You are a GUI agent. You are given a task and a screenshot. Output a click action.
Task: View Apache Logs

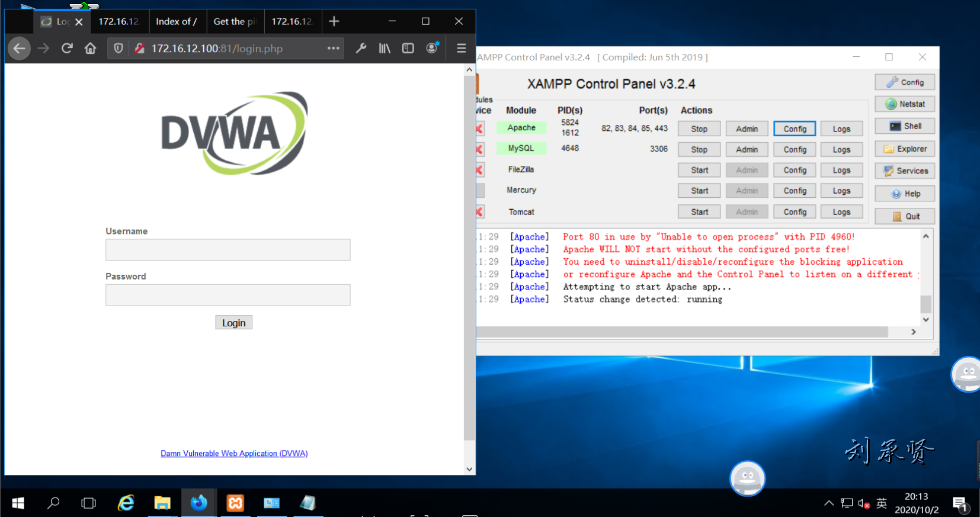[x=842, y=129]
